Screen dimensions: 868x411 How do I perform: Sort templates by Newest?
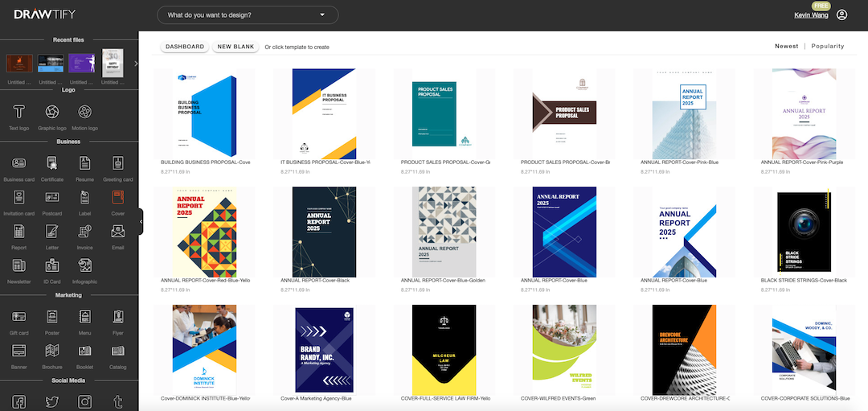(786, 47)
